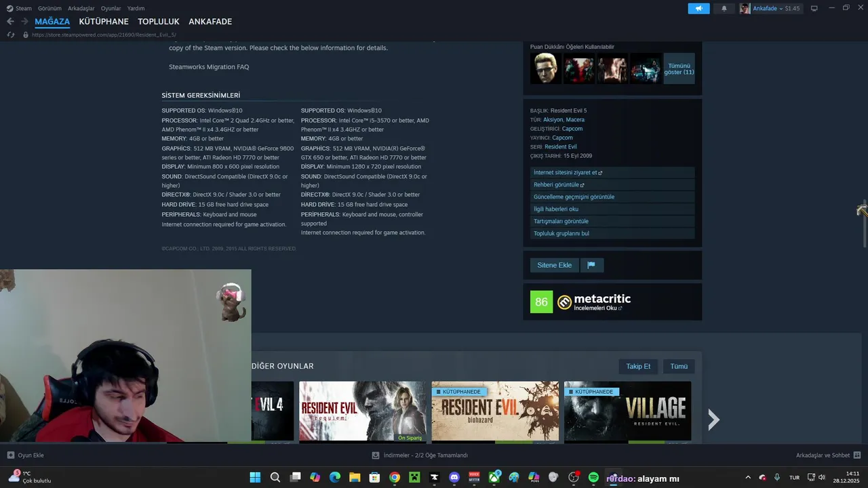Click the downloads status icon
This screenshot has height=488, width=868.
click(376, 455)
